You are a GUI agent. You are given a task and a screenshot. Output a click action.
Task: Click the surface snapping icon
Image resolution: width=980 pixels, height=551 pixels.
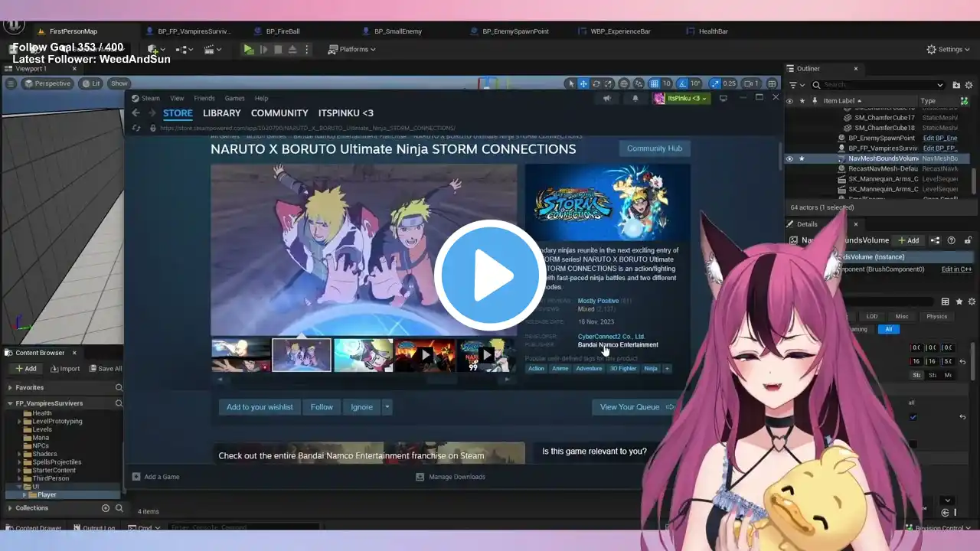(639, 83)
